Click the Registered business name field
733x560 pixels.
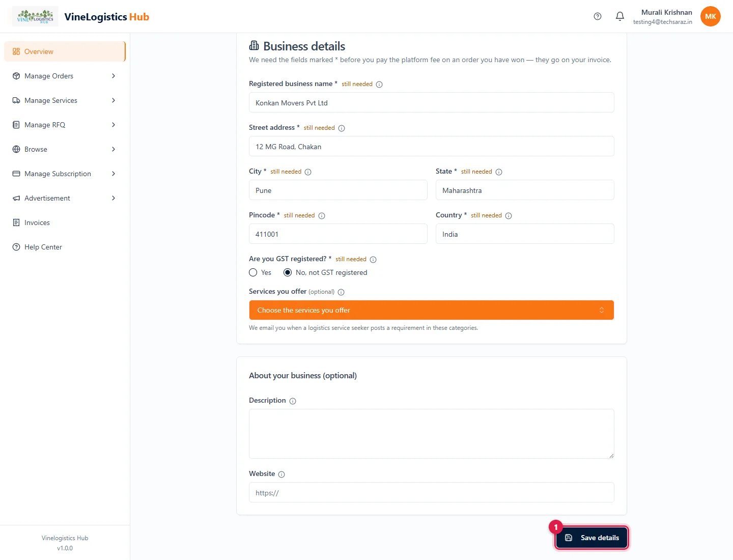point(432,102)
